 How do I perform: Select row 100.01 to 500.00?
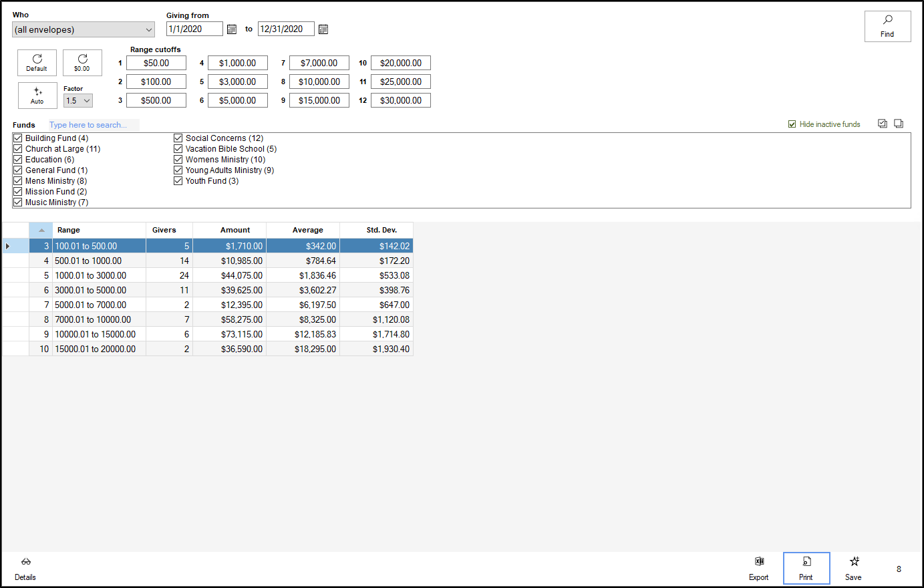coord(208,246)
